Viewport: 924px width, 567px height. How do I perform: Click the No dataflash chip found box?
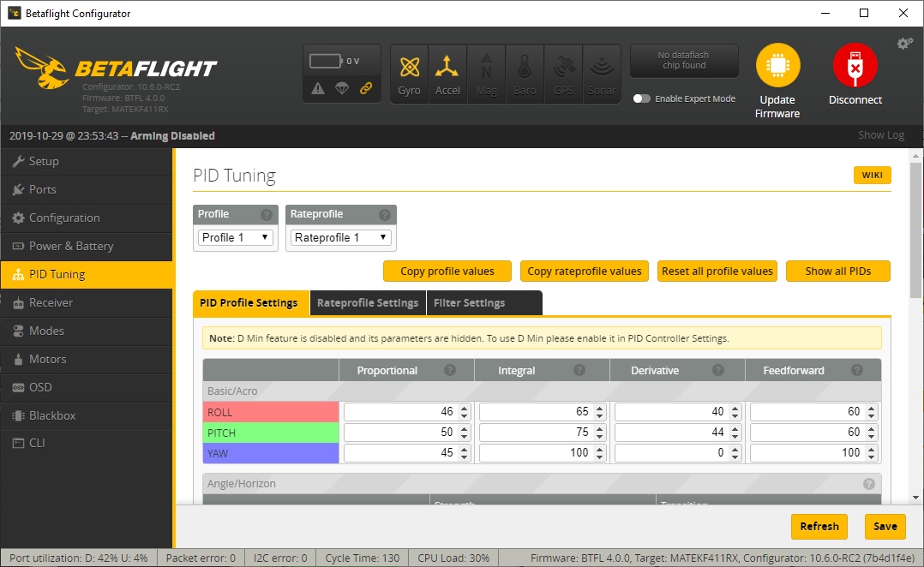pyautogui.click(x=684, y=61)
